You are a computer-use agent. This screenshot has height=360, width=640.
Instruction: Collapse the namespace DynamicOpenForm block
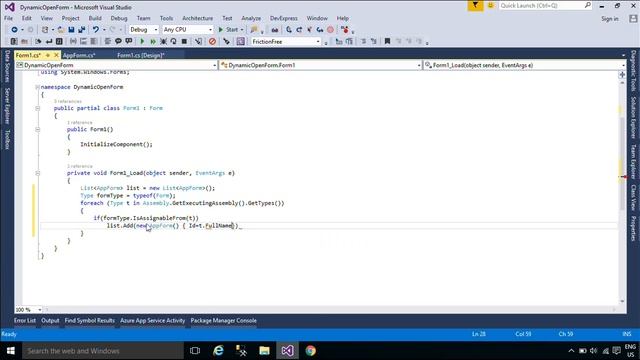(x=37, y=87)
